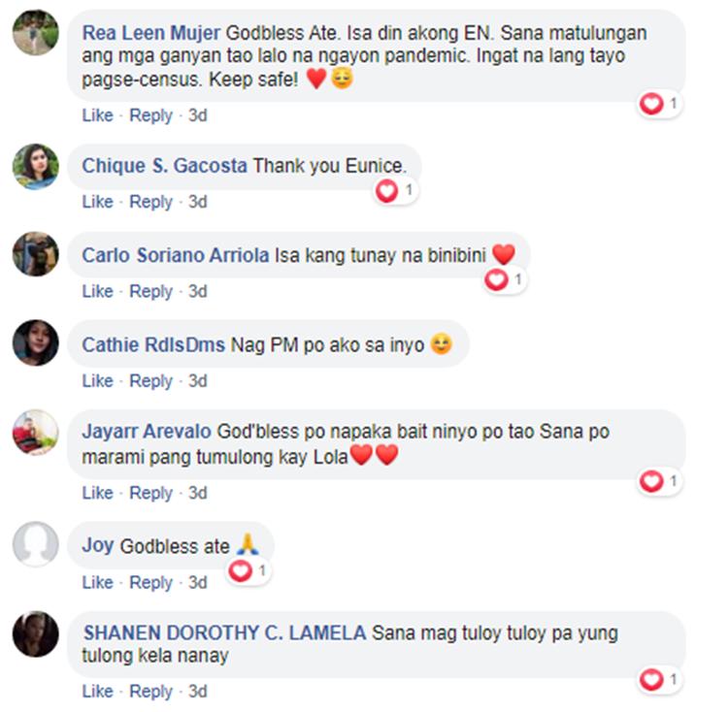
Task: Reply to Carlo Soriano Arriola's comment
Action: [150, 292]
